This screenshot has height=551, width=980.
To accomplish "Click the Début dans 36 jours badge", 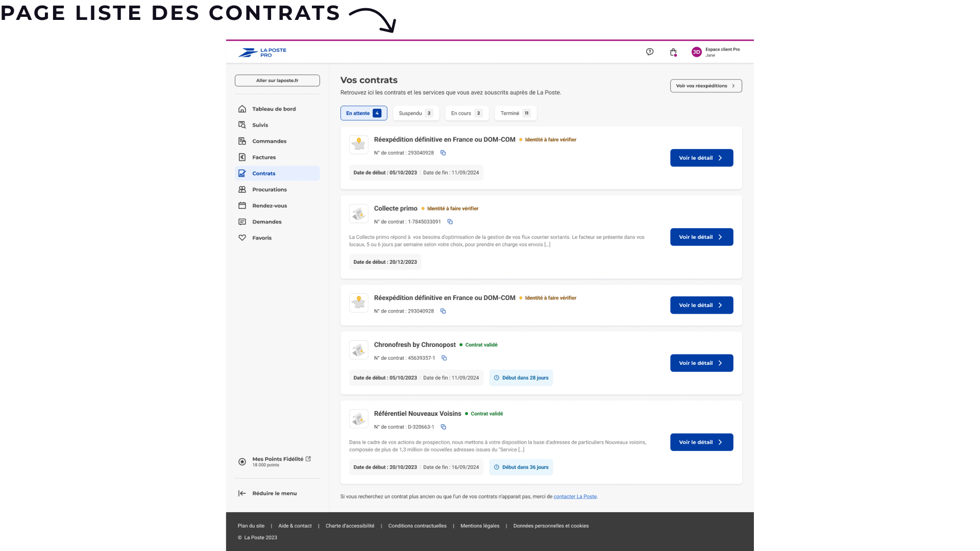I will pyautogui.click(x=521, y=467).
